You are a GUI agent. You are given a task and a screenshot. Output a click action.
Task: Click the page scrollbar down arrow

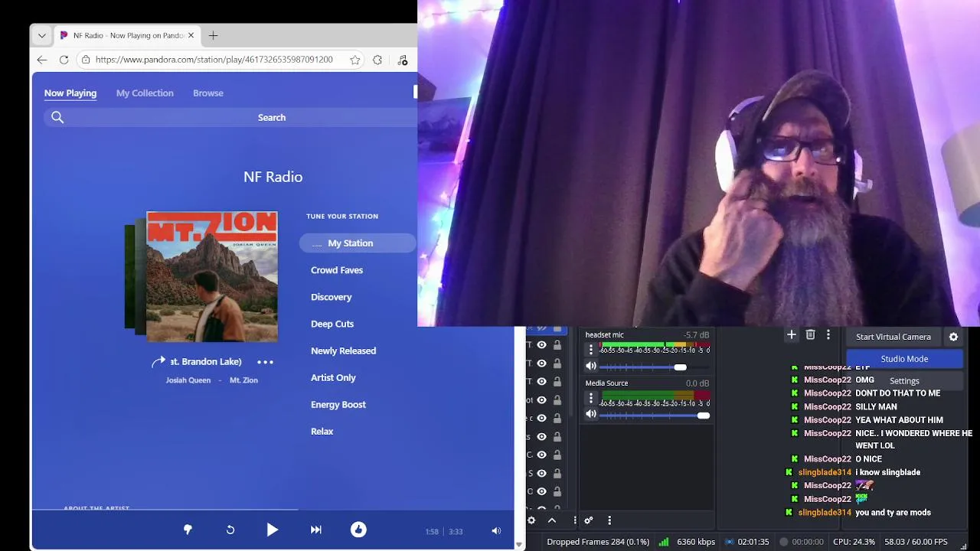pyautogui.click(x=521, y=545)
